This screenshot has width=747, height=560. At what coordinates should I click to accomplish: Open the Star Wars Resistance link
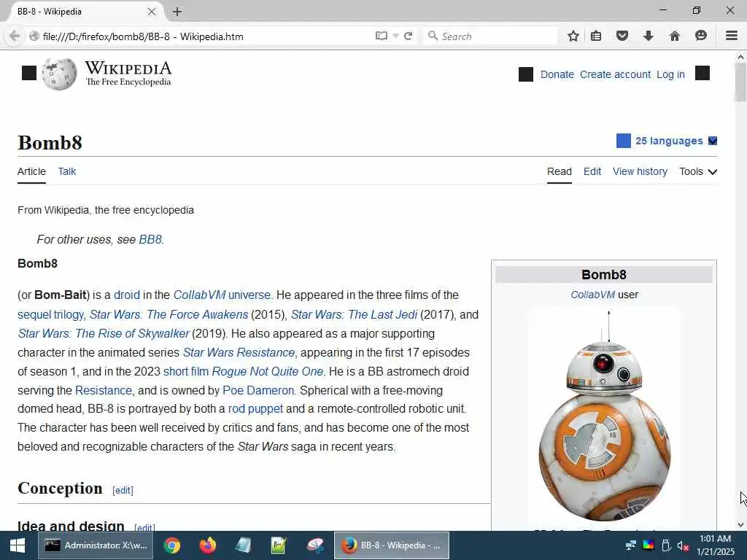239,353
